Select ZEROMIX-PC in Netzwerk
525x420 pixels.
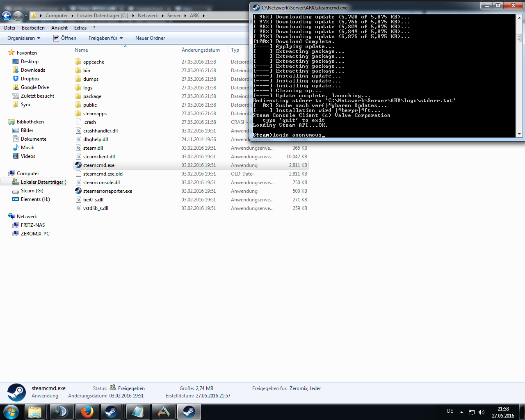pos(35,234)
